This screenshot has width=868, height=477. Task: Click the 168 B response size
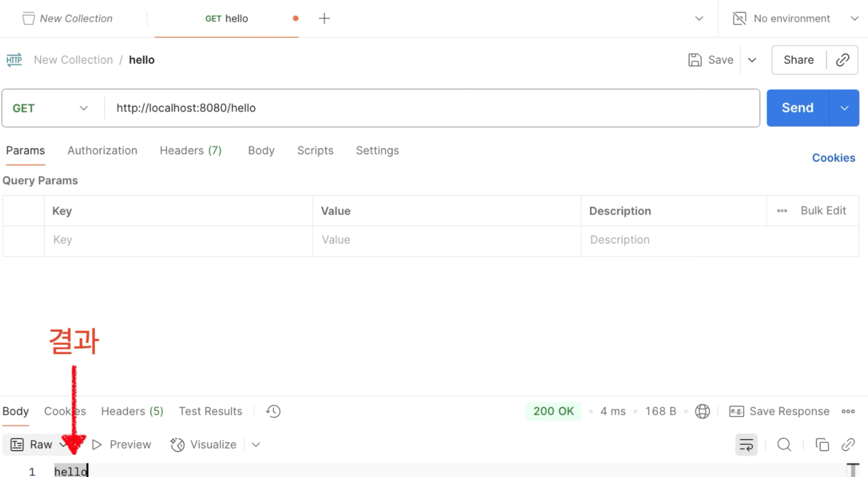click(660, 411)
